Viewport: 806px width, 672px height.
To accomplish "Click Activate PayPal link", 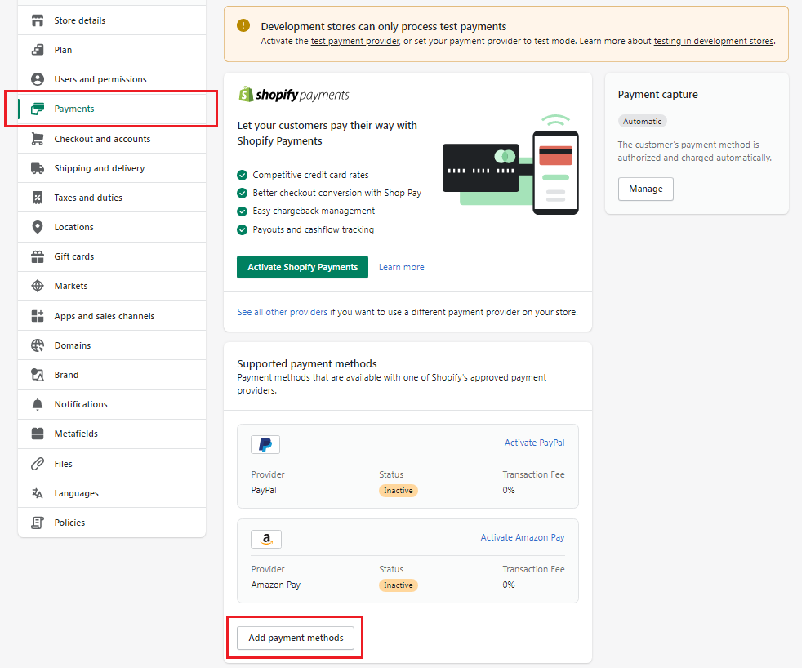I will [x=534, y=443].
